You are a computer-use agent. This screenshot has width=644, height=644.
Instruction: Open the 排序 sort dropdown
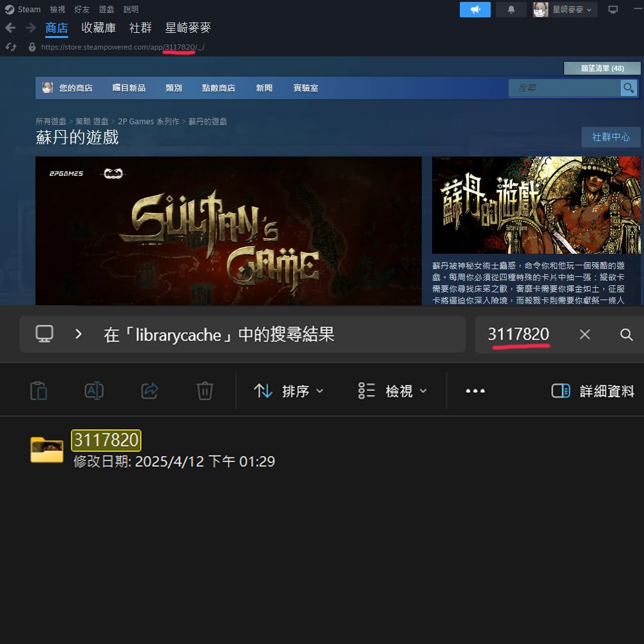[x=289, y=391]
